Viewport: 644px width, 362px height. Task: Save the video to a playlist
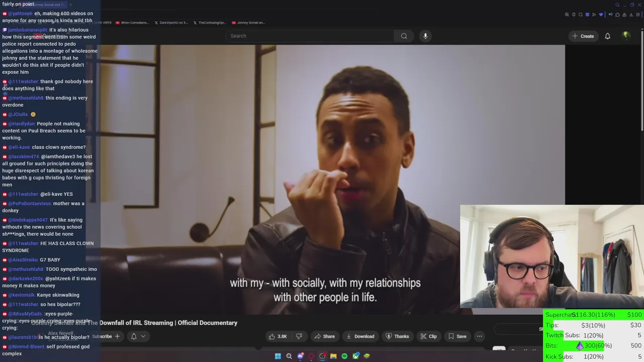[x=457, y=336]
